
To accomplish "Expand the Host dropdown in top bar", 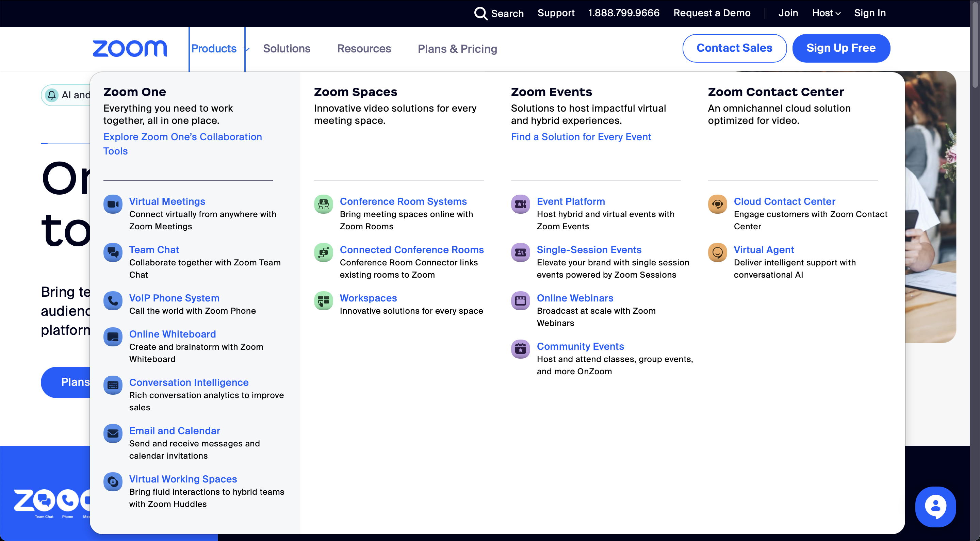I will pyautogui.click(x=826, y=13).
